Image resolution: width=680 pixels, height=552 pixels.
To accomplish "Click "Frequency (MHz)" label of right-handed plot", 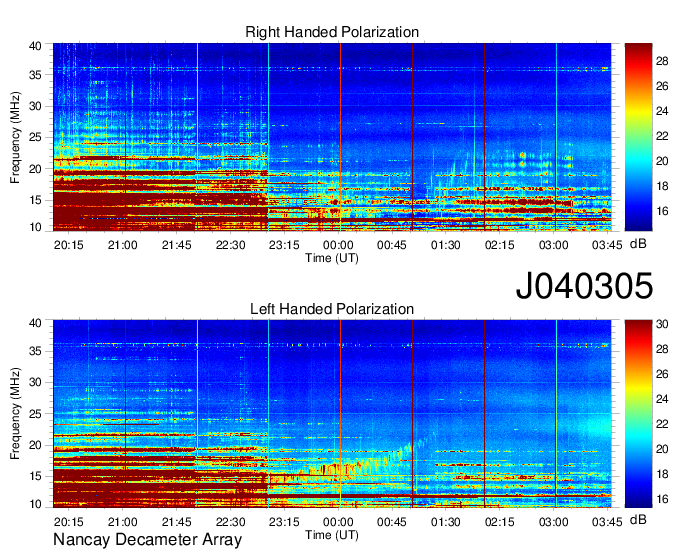I will (15, 137).
